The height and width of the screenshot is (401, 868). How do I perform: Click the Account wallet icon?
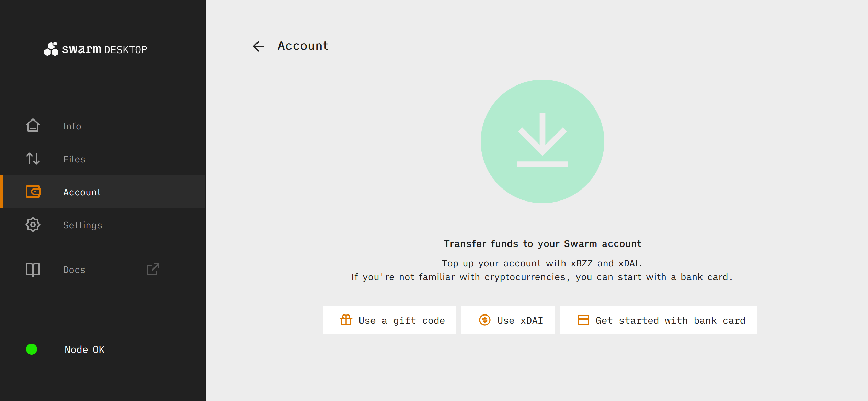[33, 192]
